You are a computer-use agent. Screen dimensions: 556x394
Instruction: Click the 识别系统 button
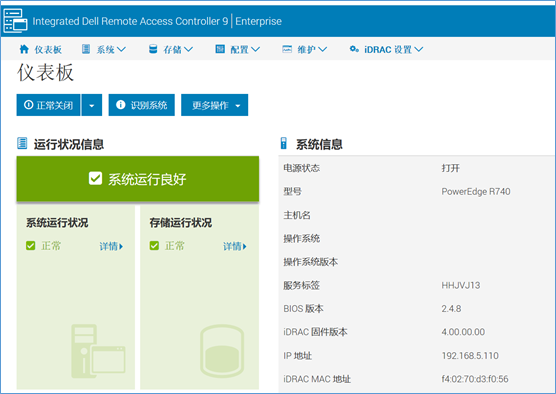pos(141,105)
